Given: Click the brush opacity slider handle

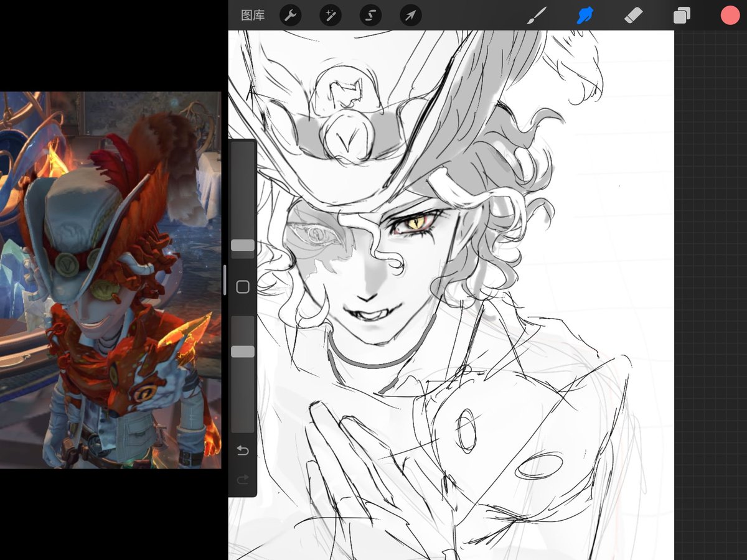Looking at the screenshot, I should pyautogui.click(x=243, y=352).
